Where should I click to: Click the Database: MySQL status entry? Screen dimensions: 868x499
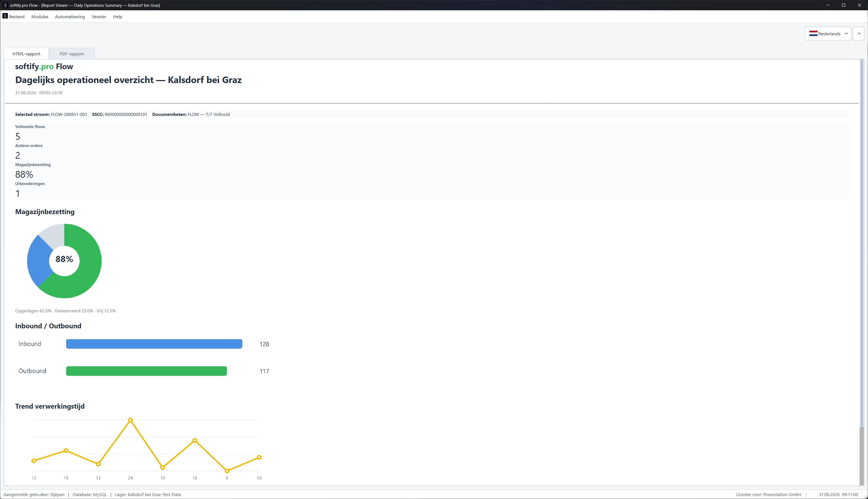[x=90, y=495]
